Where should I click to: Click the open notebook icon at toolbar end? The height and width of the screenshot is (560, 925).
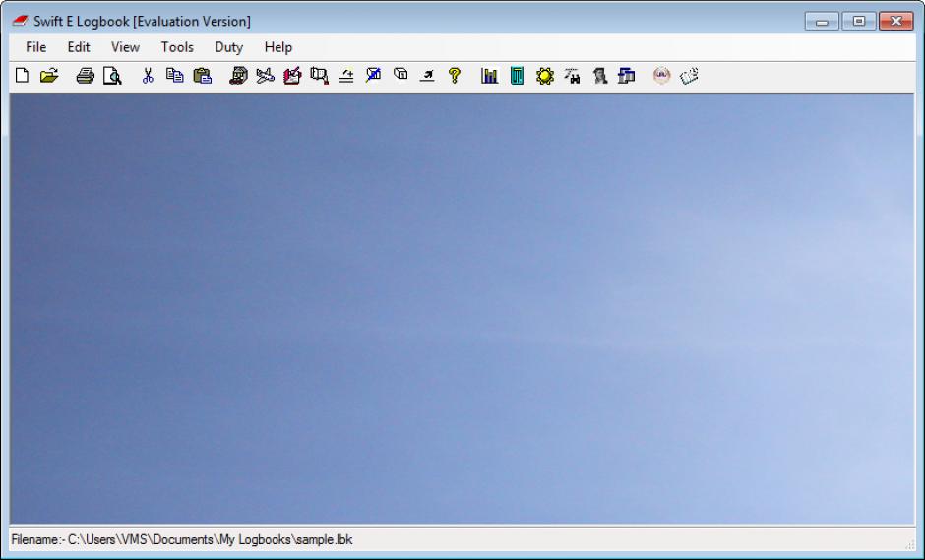click(x=689, y=76)
